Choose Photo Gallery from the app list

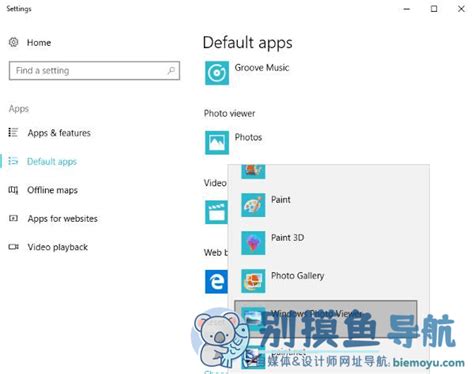click(297, 276)
